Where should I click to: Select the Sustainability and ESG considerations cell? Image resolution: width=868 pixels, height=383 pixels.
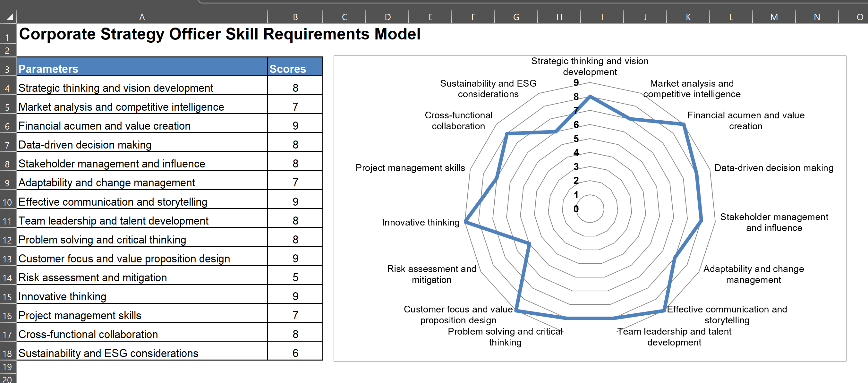tap(141, 353)
